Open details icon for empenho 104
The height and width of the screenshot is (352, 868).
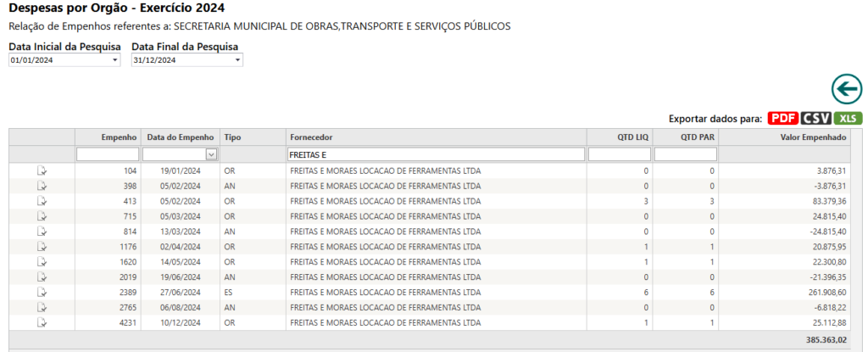(42, 170)
